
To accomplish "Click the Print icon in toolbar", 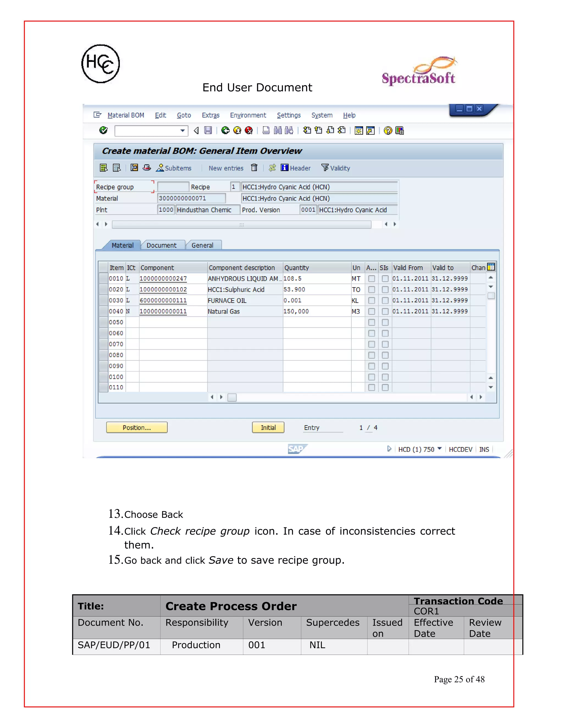I will (266, 130).
